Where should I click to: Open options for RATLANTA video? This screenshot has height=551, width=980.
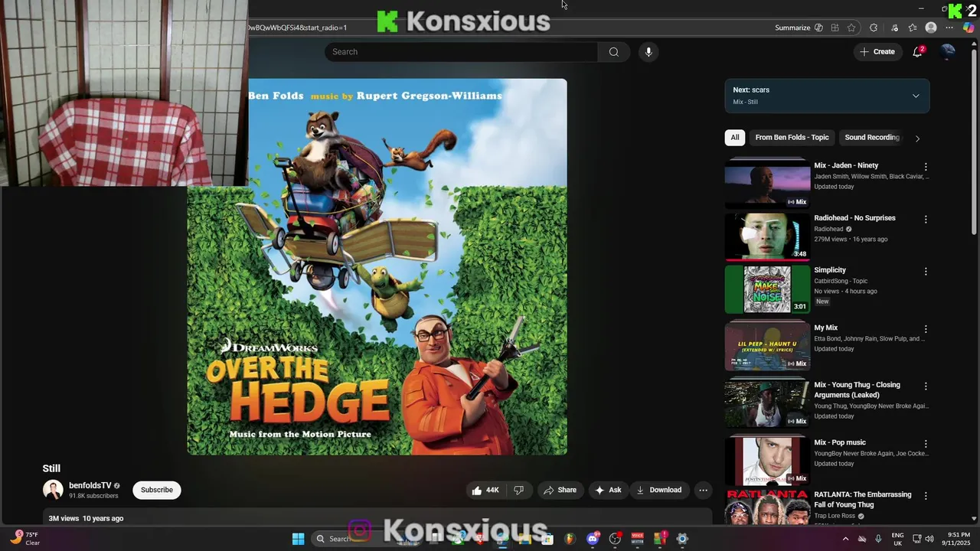pos(926,495)
